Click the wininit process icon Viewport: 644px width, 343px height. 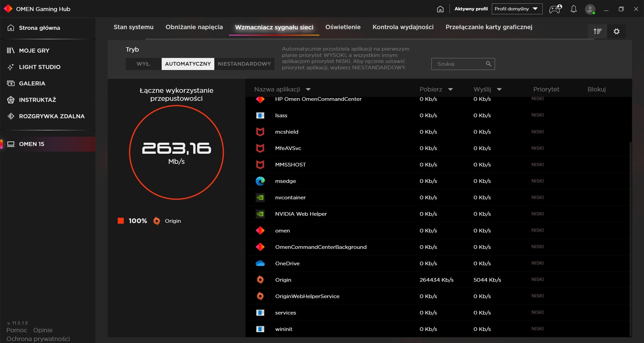point(260,329)
